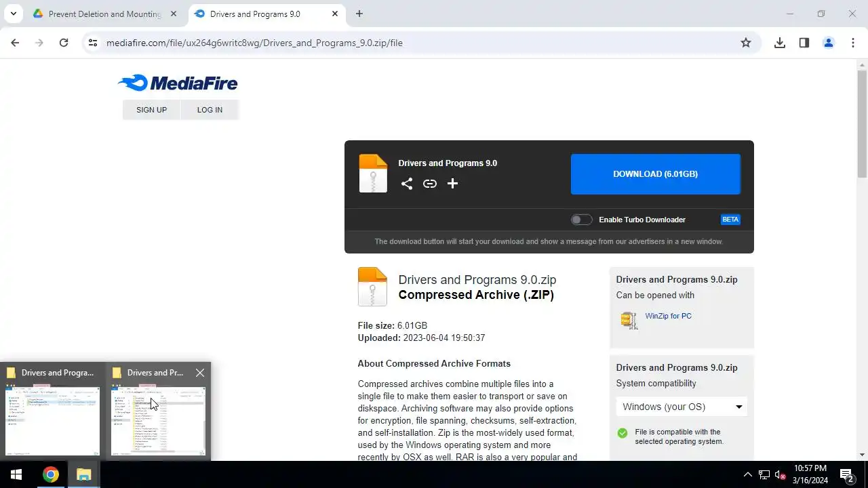Click the orange zip file icon in dark panel
Viewport: 868px width, 488px height.
(x=373, y=174)
